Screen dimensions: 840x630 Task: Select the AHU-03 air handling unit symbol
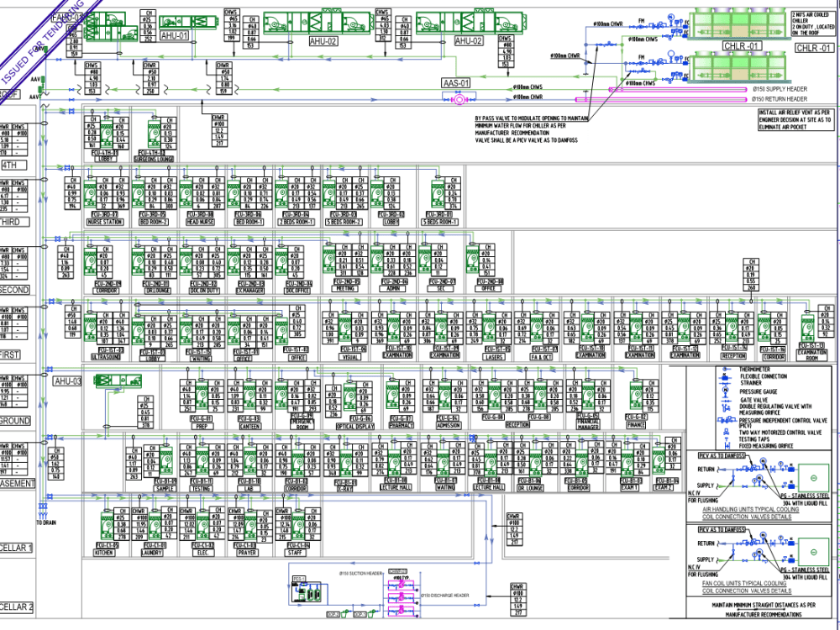(118, 381)
